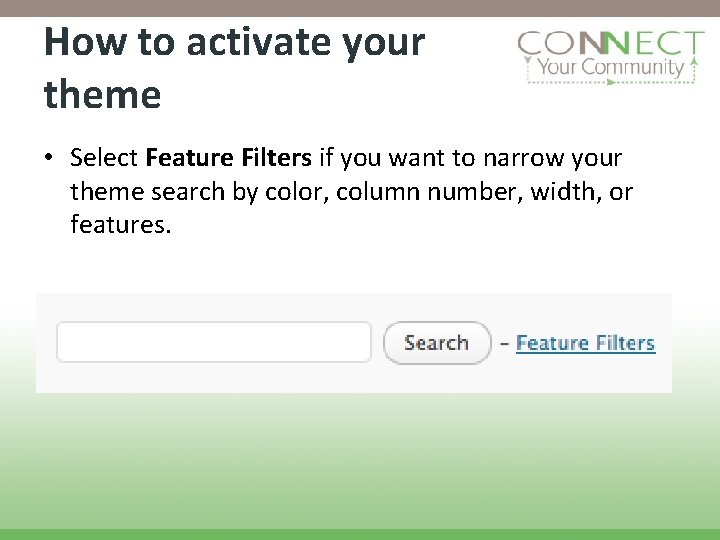The height and width of the screenshot is (540, 720).
Task: Click the word theme in the title
Action: tap(102, 94)
